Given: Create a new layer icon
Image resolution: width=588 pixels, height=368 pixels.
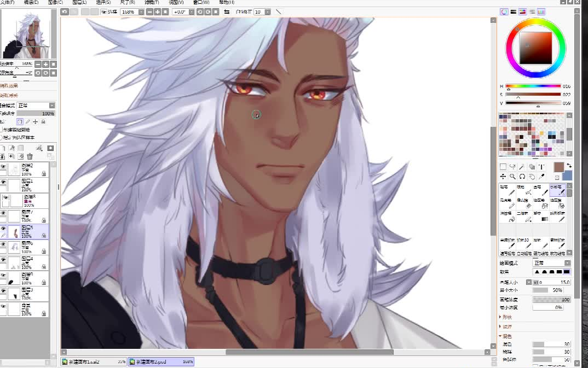Looking at the screenshot, I should pyautogui.click(x=3, y=148).
